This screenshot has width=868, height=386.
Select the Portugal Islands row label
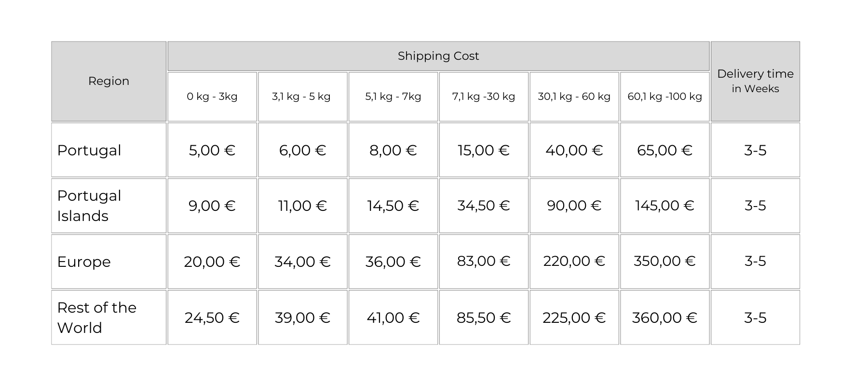89,206
